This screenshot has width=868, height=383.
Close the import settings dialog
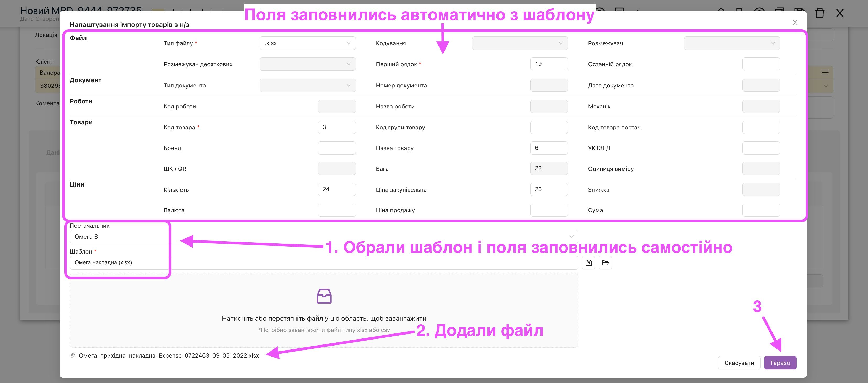[x=795, y=23]
